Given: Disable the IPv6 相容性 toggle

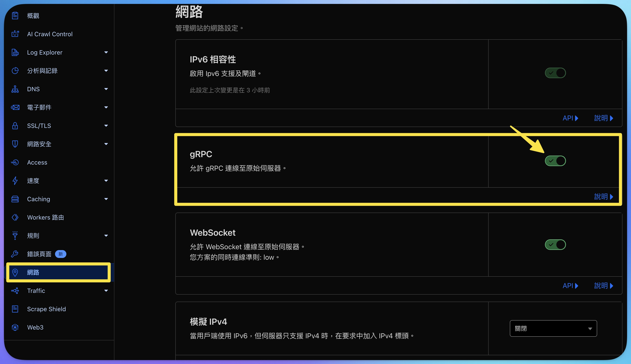Looking at the screenshot, I should click(x=555, y=73).
